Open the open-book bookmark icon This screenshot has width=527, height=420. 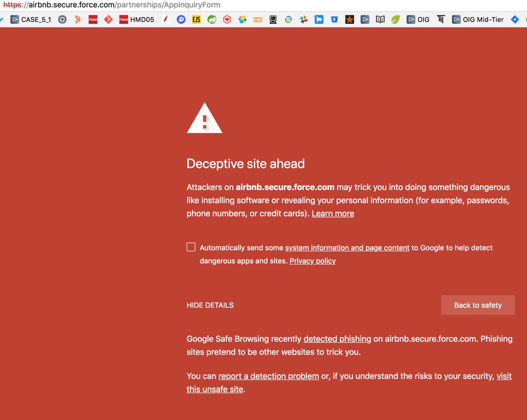click(x=380, y=19)
